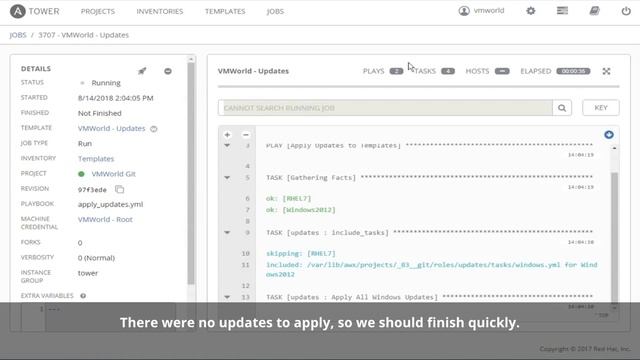The height and width of the screenshot is (360, 640).
Task: Open the settings gear icon
Action: [x=531, y=11]
